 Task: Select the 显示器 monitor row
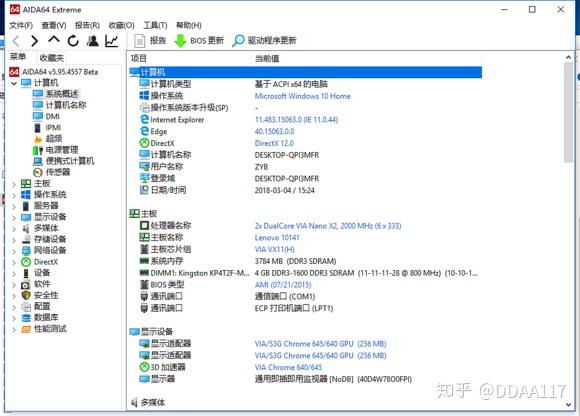click(306, 379)
